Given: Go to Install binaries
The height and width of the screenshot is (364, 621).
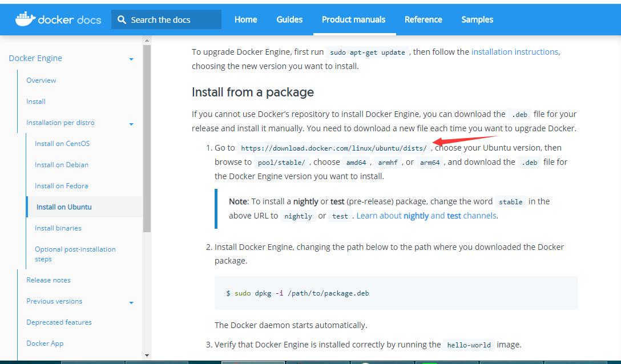Looking at the screenshot, I should [x=58, y=228].
